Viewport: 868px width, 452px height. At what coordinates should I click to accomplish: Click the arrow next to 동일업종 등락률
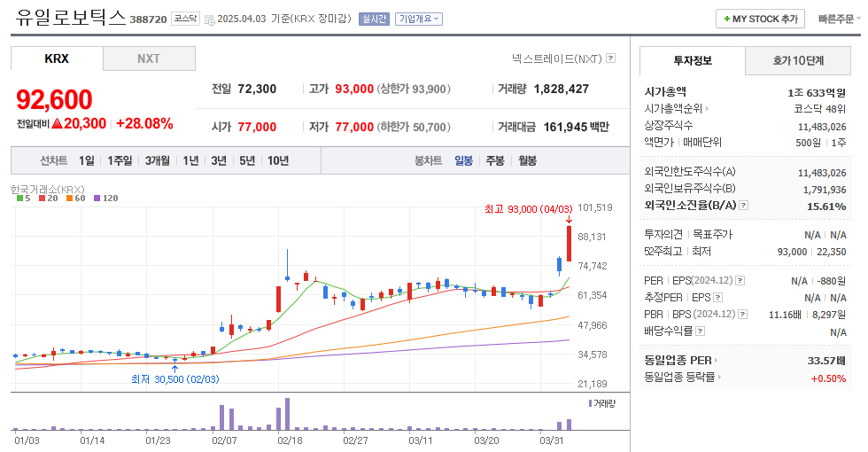[x=719, y=378]
